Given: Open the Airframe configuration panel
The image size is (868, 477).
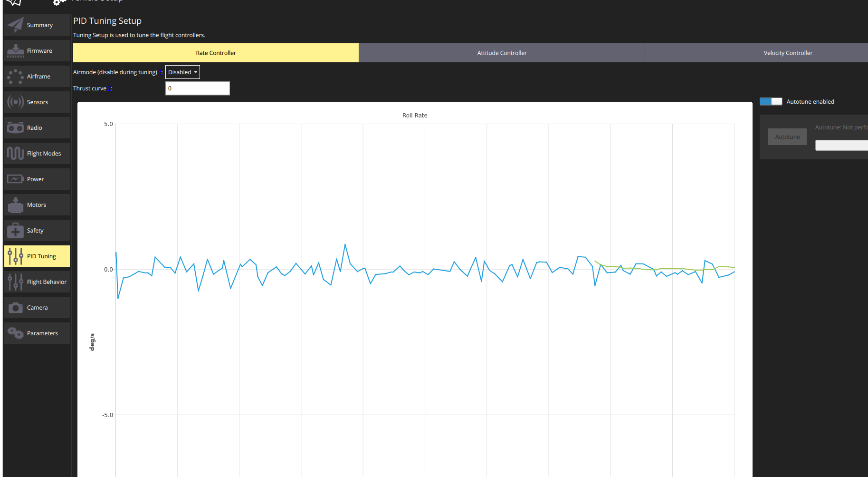Looking at the screenshot, I should pos(37,76).
